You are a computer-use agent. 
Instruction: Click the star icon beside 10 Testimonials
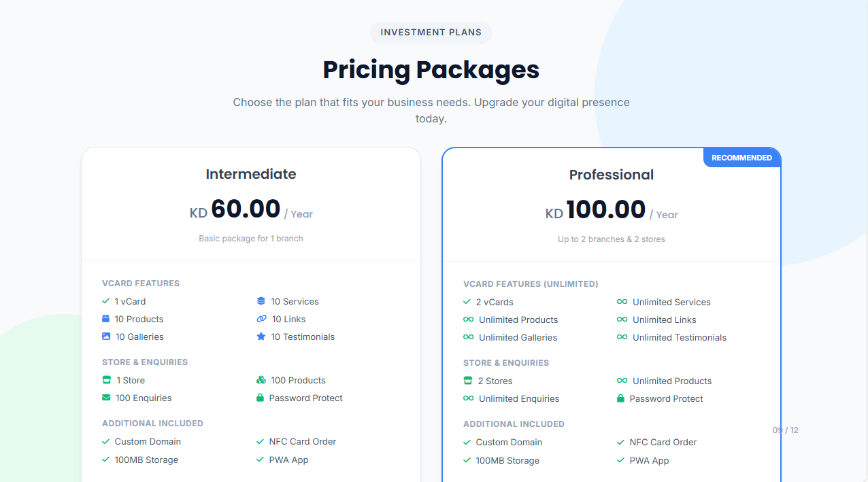261,337
